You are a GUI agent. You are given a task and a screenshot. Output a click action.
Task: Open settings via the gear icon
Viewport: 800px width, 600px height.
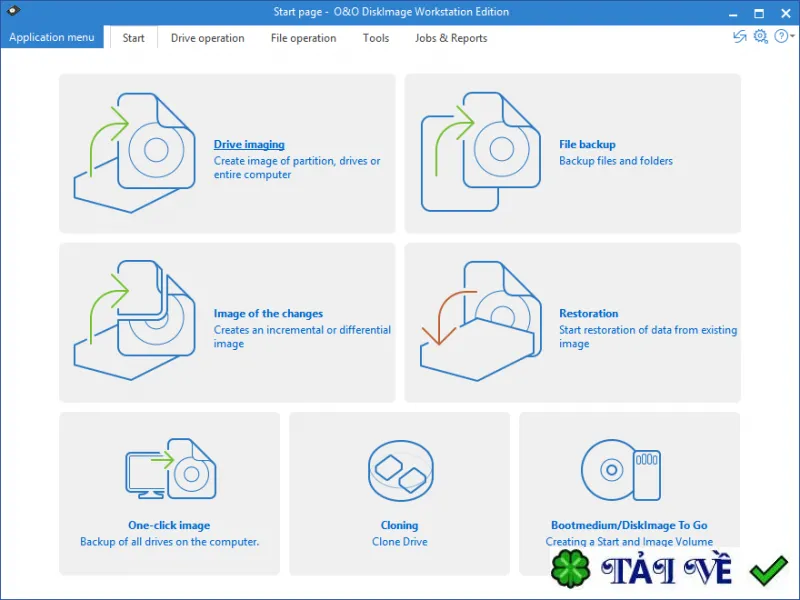760,37
